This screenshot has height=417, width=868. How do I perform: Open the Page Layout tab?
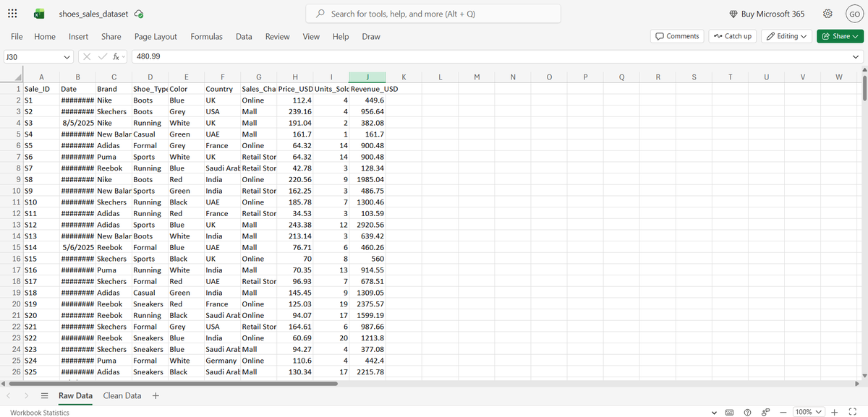pyautogui.click(x=156, y=36)
